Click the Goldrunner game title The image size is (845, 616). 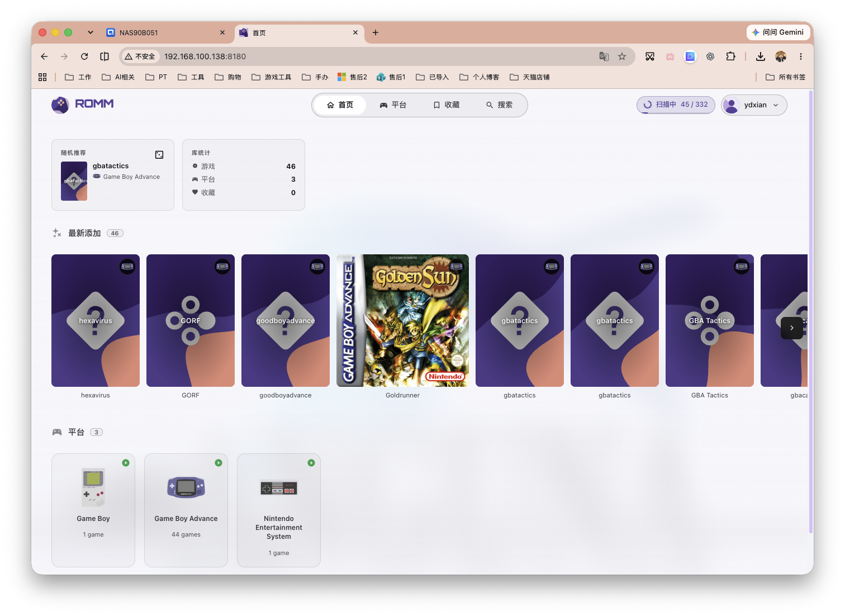[x=402, y=395]
